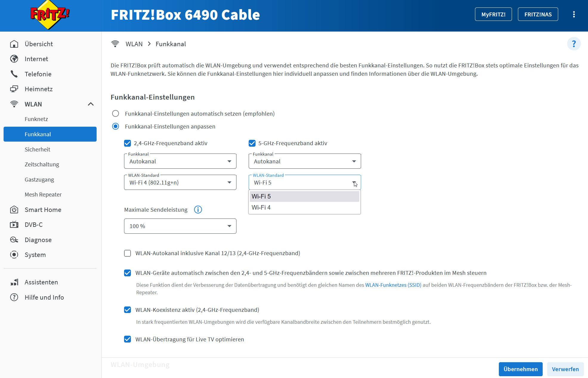Follow the WLAN-Funknetzes (SSID) link

(393, 285)
